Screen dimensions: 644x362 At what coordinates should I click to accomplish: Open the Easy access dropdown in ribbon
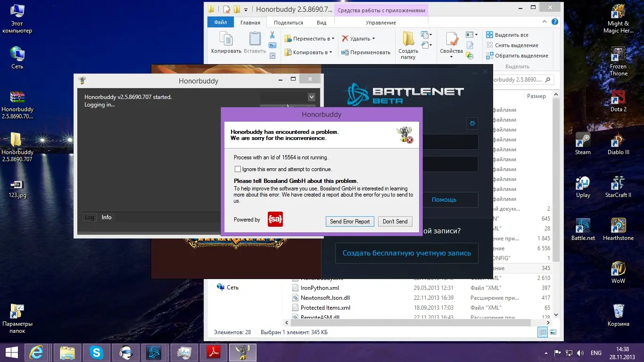[x=427, y=45]
